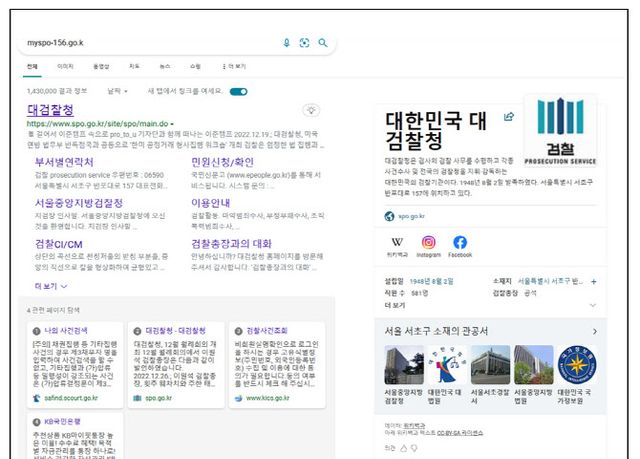The height and width of the screenshot is (459, 640).
Task: Click the microphone voice search icon
Action: tap(286, 43)
